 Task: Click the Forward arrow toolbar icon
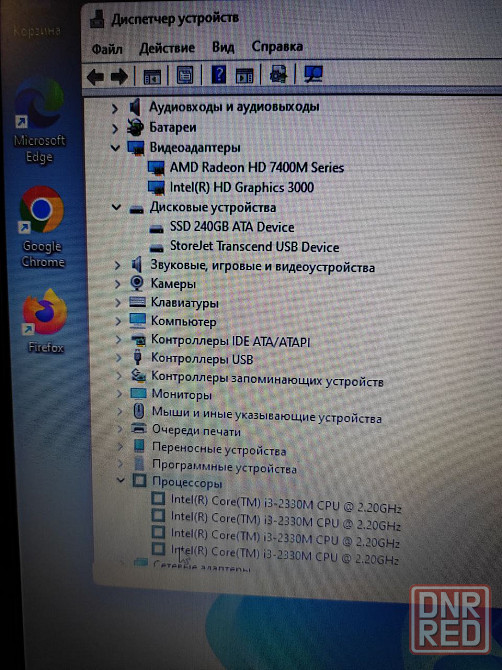click(x=119, y=77)
